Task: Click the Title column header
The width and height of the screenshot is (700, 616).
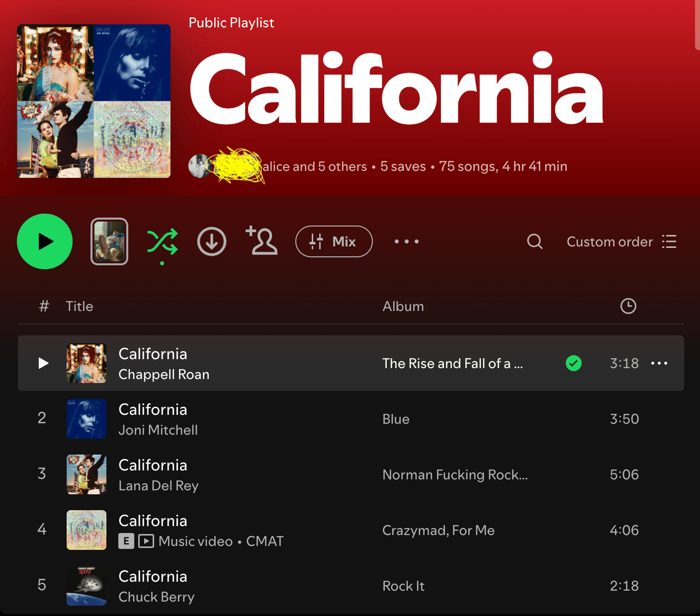Action: tap(80, 307)
